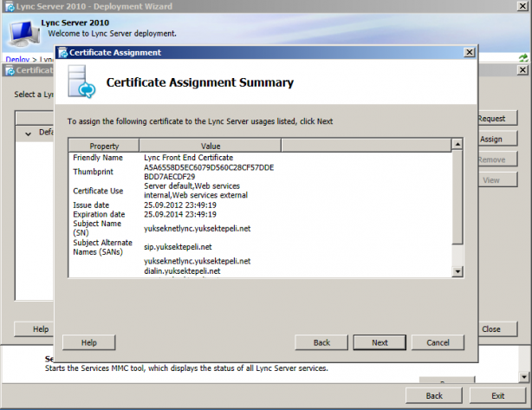Image resolution: width=532 pixels, height=410 pixels.
Task: Click Lync Server 2010 computer icon
Action: [24, 33]
